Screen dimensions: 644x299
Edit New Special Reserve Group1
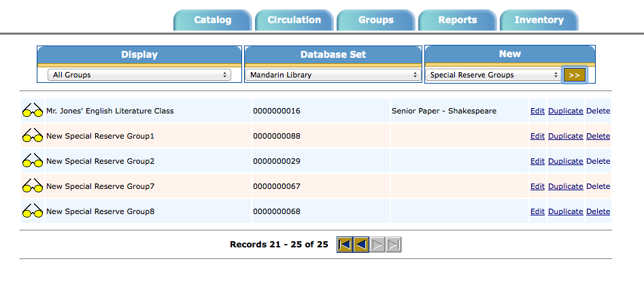click(537, 136)
